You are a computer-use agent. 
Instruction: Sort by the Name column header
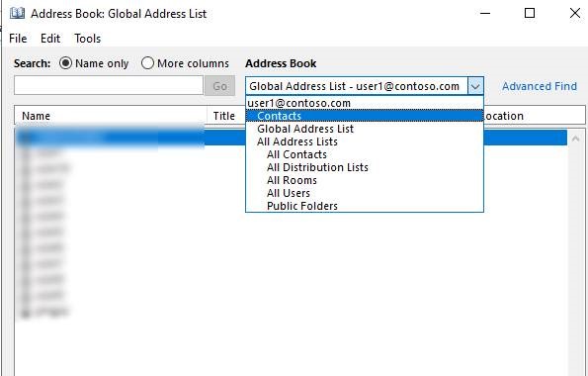coord(111,116)
